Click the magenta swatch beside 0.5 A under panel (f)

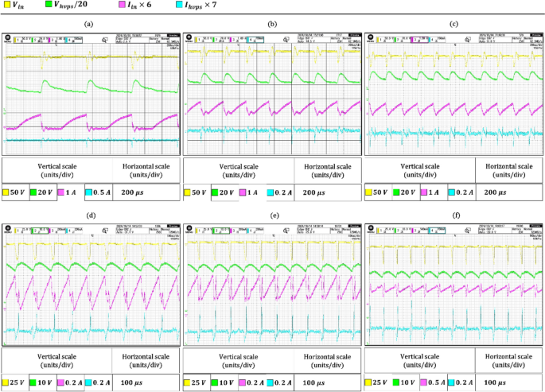point(423,382)
